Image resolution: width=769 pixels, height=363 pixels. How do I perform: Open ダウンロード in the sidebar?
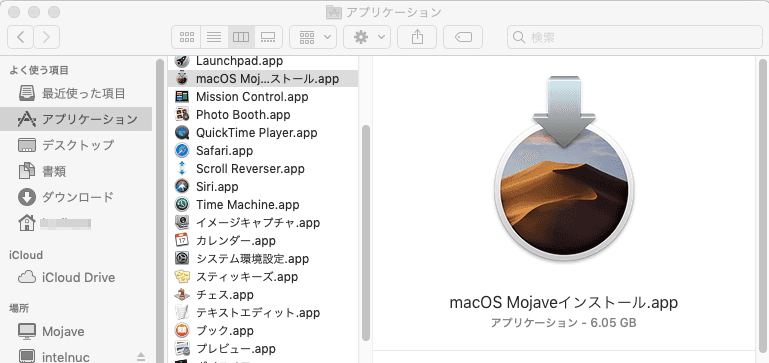(x=76, y=197)
